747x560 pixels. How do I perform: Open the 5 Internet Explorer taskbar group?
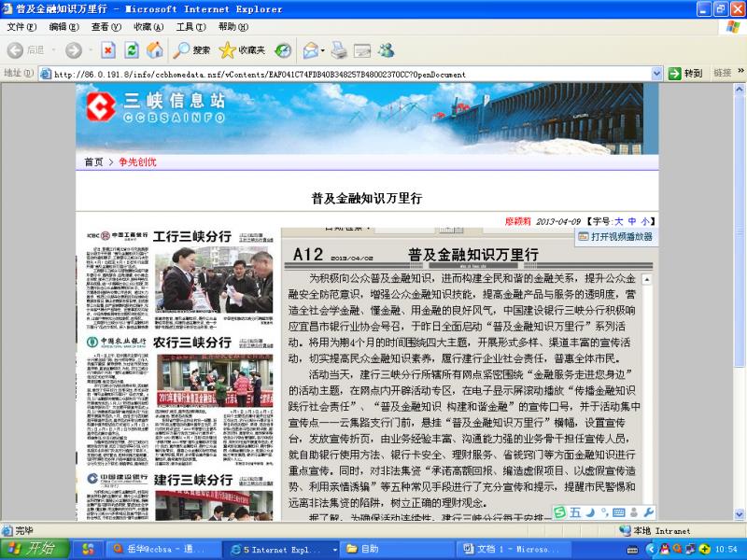click(x=280, y=549)
